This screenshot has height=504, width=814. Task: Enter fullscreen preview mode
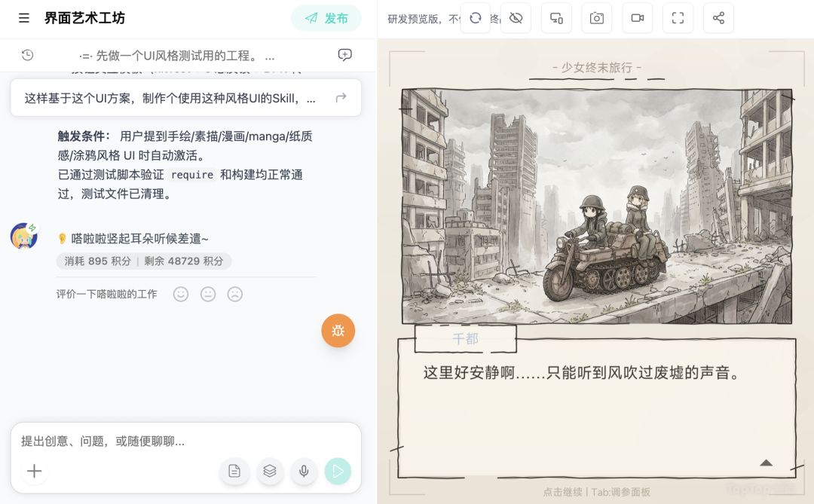click(x=678, y=18)
